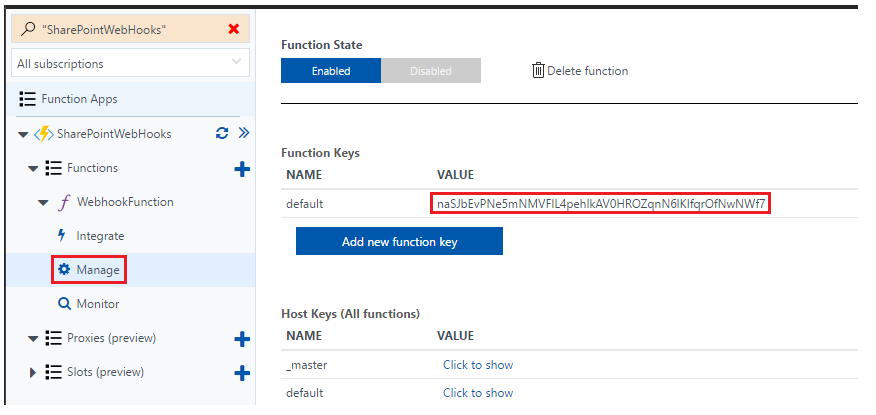Viewport: 876px width, 415px height.
Task: Click the Slots list icon
Action: pos(53,372)
